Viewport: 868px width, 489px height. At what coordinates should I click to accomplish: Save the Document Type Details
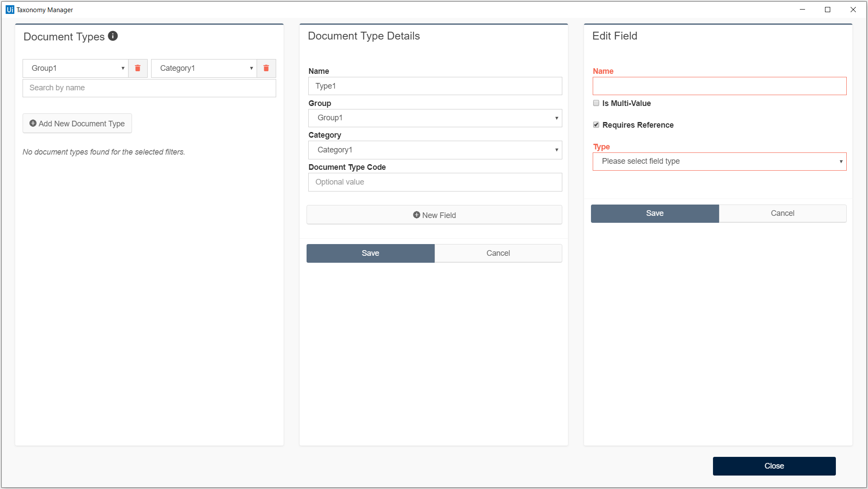coord(370,253)
